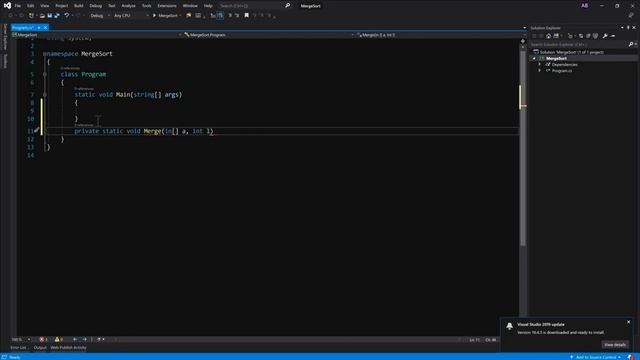Image resolution: width=640 pixels, height=360 pixels.
Task: Select Program.cs in Solution Explorer
Action: click(x=562, y=71)
